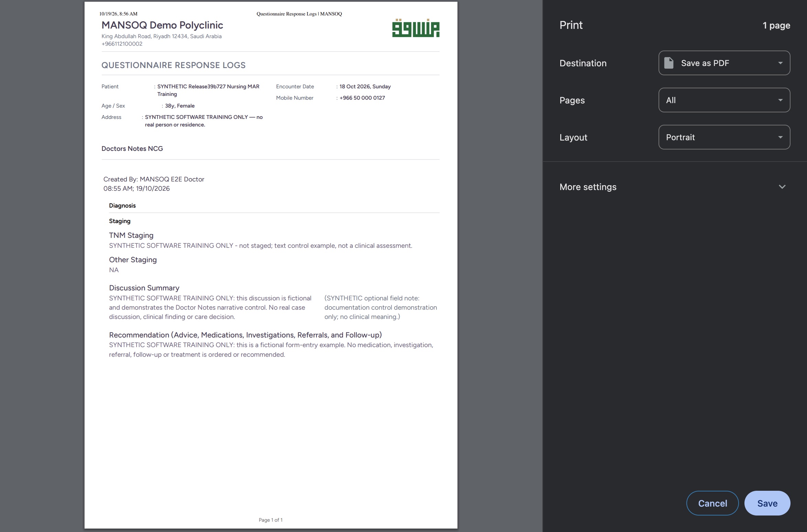Click the 'Page 1 of 1' footer
This screenshot has height=532, width=807.
pyautogui.click(x=271, y=520)
